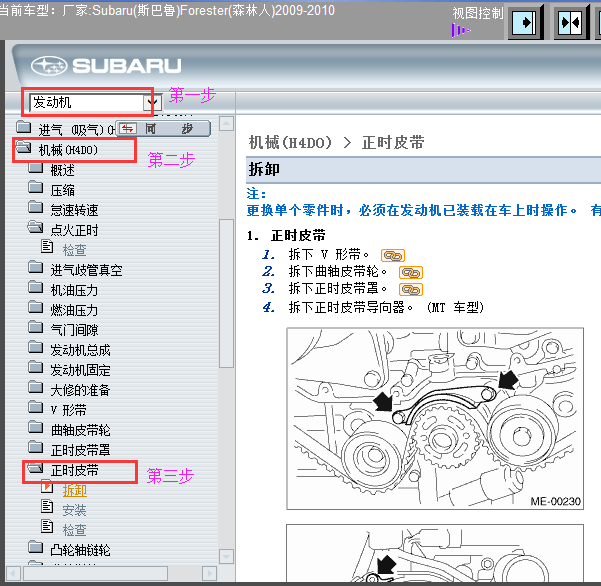Viewport: 601px width, 586px height.
Task: Click the expand-right view control button
Action: (525, 22)
